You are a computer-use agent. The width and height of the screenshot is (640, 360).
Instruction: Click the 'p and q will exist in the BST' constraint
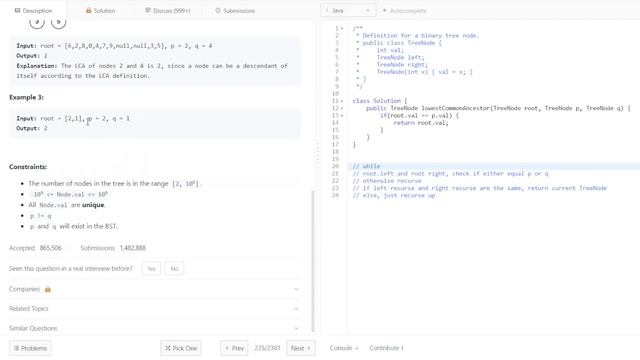[x=73, y=226]
